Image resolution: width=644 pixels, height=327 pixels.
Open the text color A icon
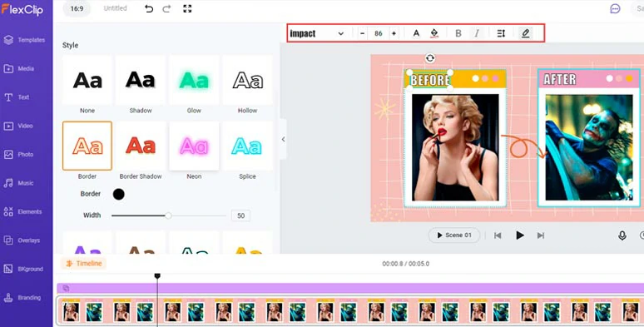pos(416,33)
